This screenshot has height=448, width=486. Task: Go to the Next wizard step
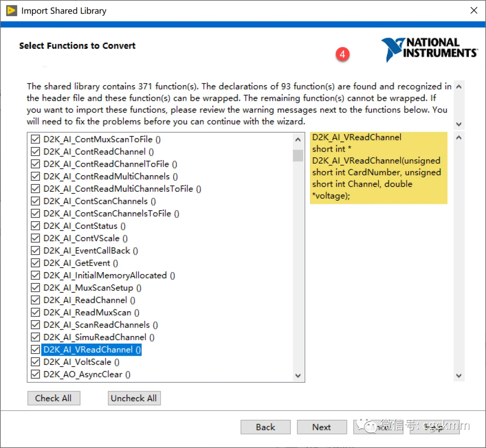321,427
